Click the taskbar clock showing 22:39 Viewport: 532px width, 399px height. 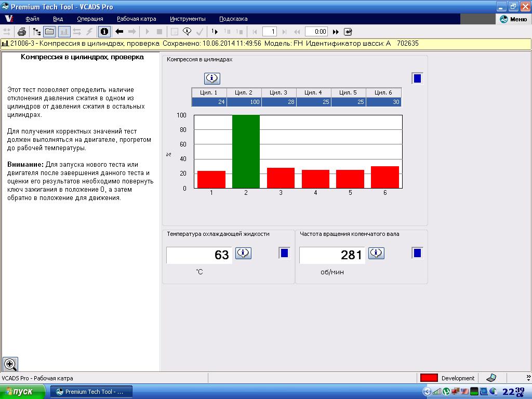click(x=514, y=392)
